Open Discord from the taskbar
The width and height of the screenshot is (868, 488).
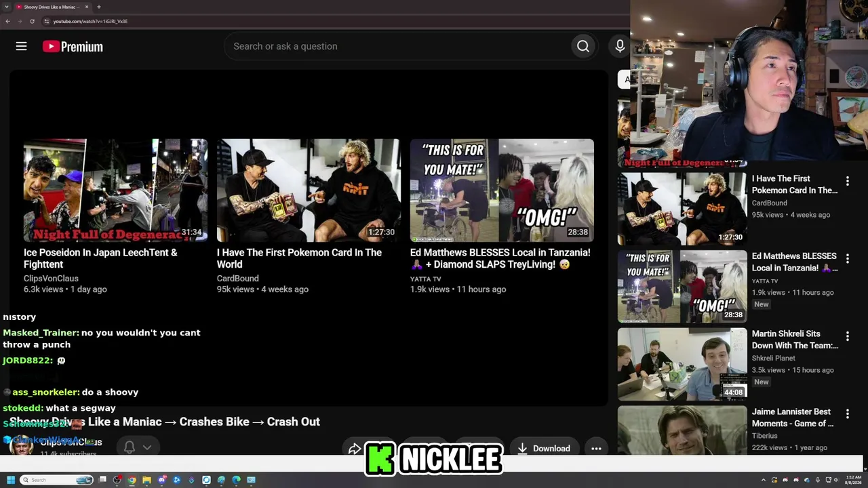pos(162,480)
